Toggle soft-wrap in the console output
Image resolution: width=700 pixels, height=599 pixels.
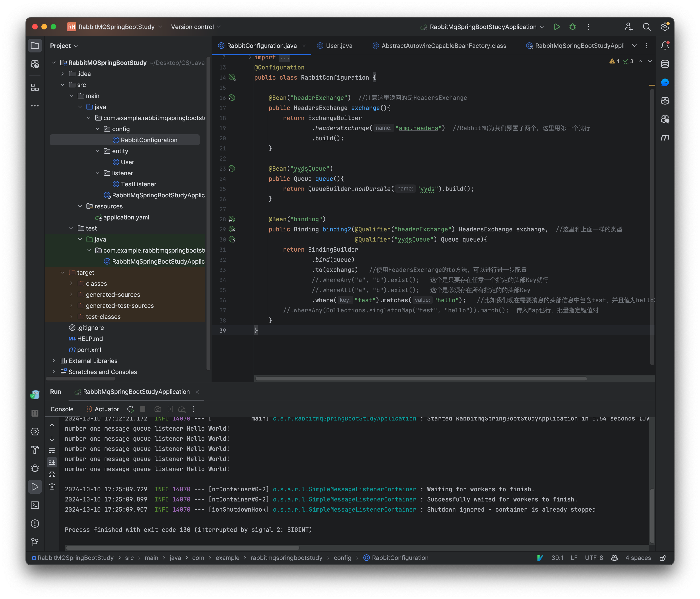point(52,450)
